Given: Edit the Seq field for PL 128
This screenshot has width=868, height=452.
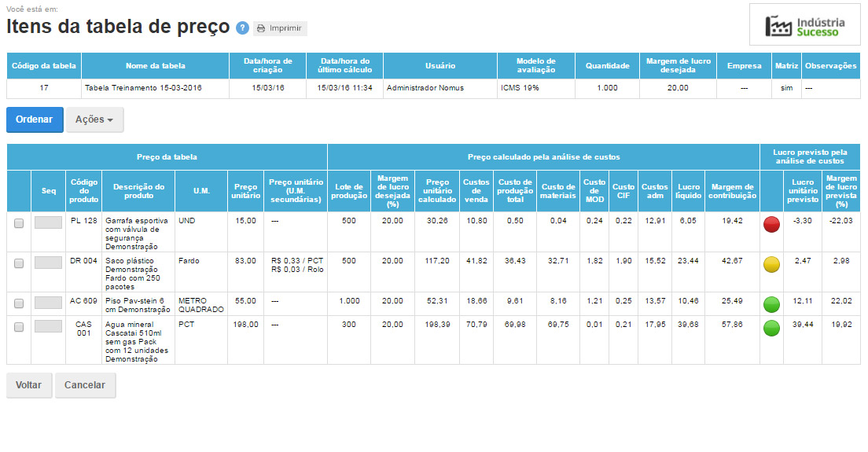Looking at the screenshot, I should [49, 223].
